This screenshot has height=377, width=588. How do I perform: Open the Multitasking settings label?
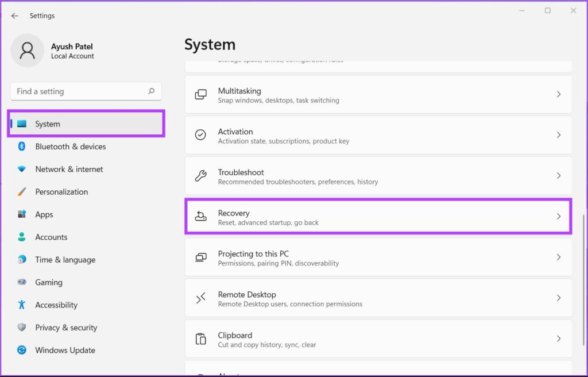coord(239,91)
